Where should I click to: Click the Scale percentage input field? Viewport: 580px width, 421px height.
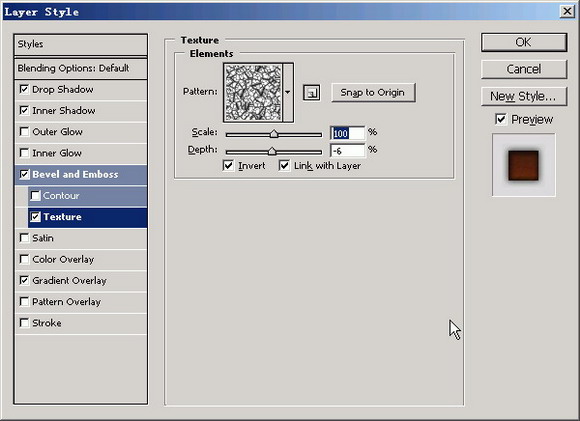point(347,133)
